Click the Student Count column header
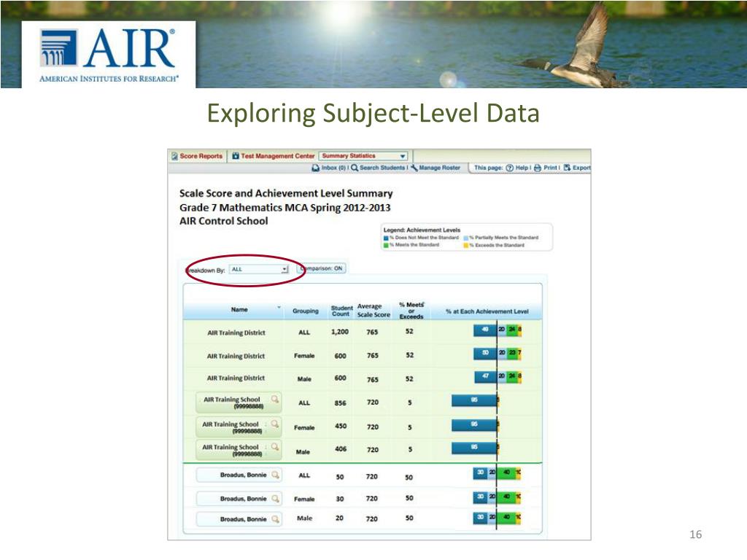Image resolution: width=747 pixels, height=560 pixels. (341, 311)
